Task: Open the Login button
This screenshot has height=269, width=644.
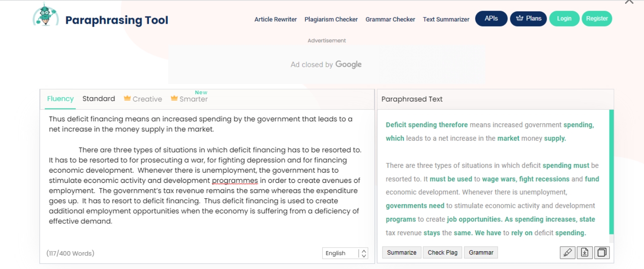Action: click(564, 19)
